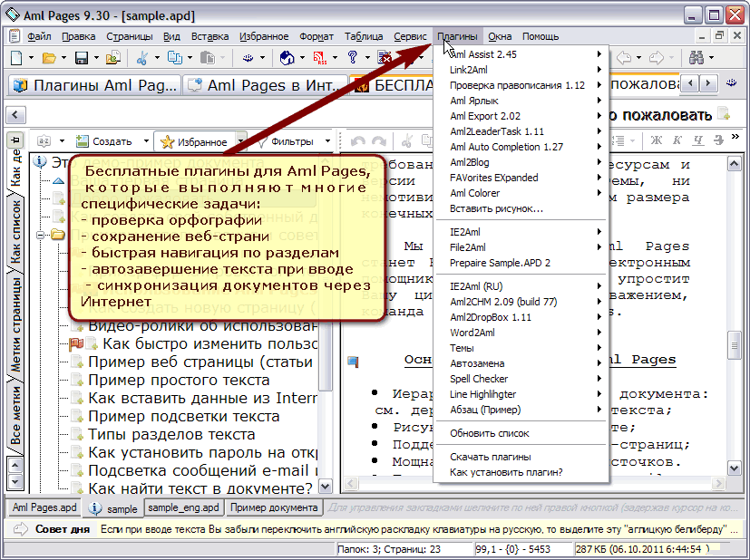Click the question mark Help icon

coord(353,58)
